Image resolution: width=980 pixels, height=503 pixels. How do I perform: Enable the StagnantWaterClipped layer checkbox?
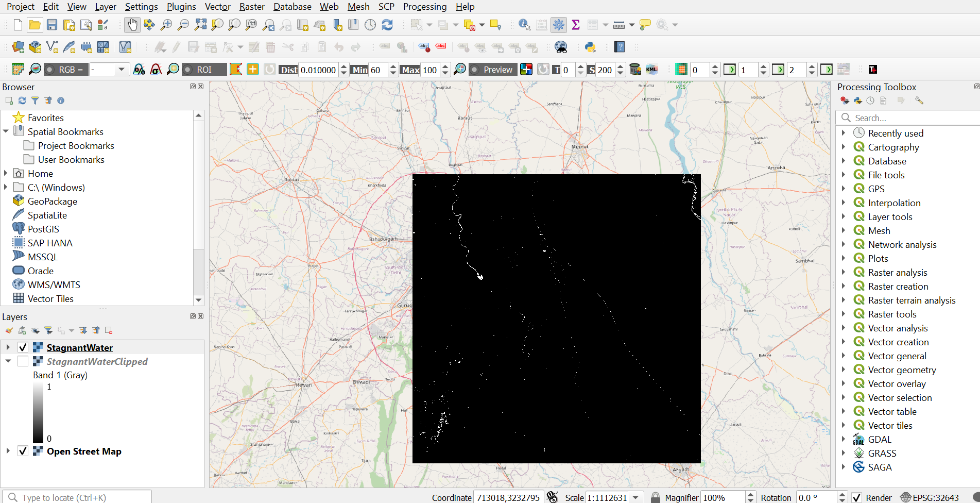[23, 361]
